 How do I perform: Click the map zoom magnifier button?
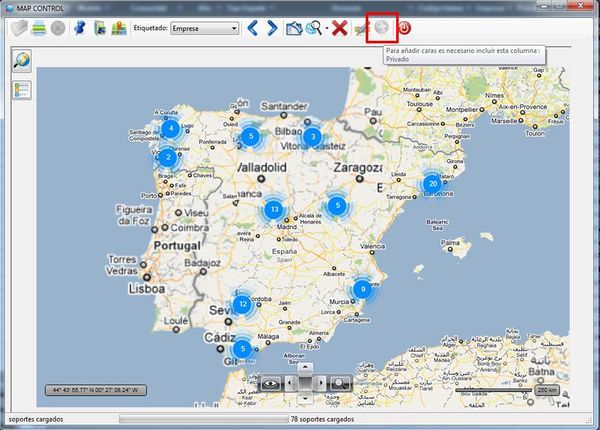tap(340, 382)
